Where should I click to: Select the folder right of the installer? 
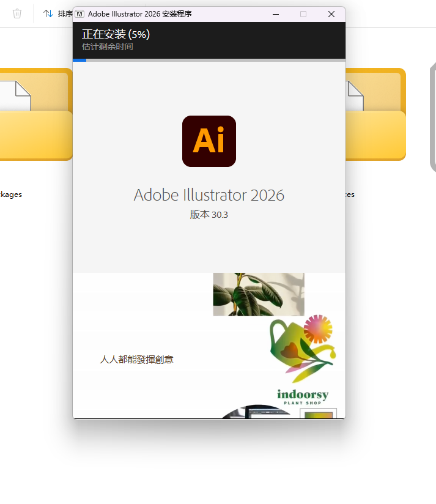coord(376,114)
